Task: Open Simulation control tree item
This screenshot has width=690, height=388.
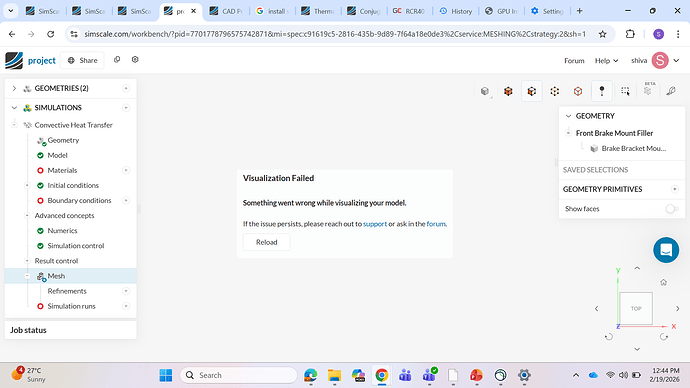Action: [76, 246]
